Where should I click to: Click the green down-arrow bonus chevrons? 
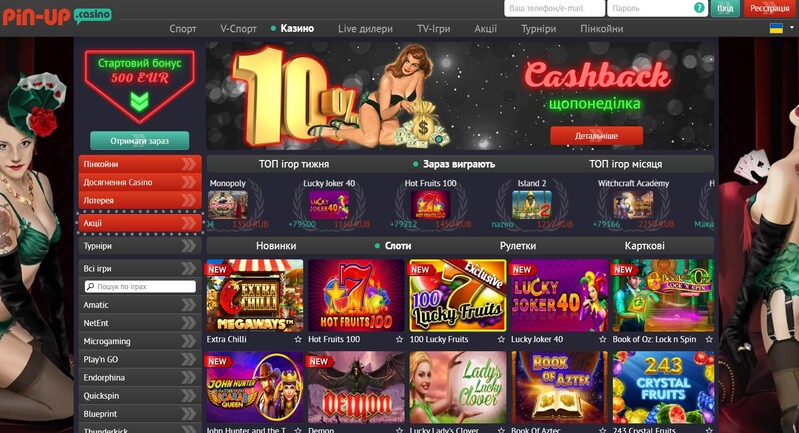tap(139, 101)
